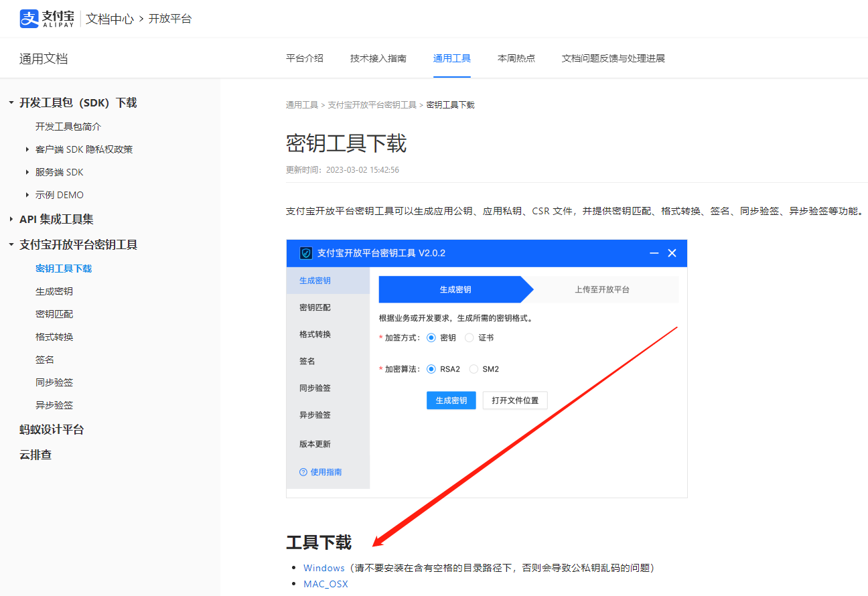The height and width of the screenshot is (596, 868).
Task: Open 开发工具包简介 in sidebar
Action: (x=68, y=127)
